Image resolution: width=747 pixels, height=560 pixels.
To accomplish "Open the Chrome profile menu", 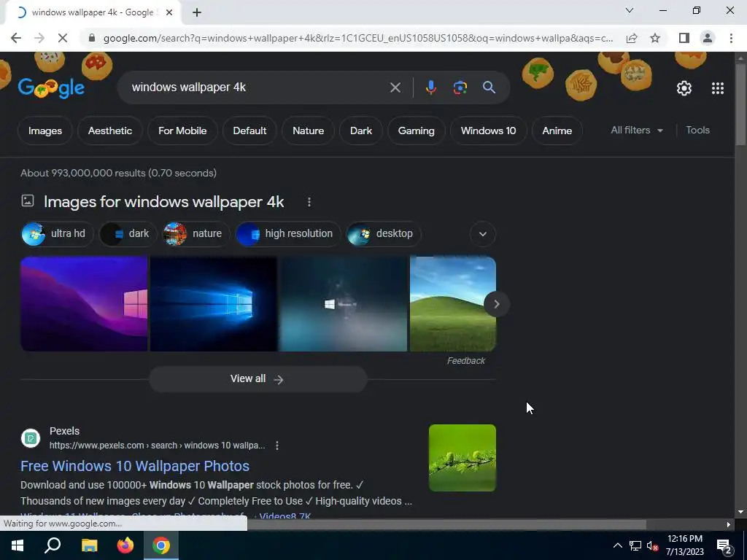I will (708, 38).
